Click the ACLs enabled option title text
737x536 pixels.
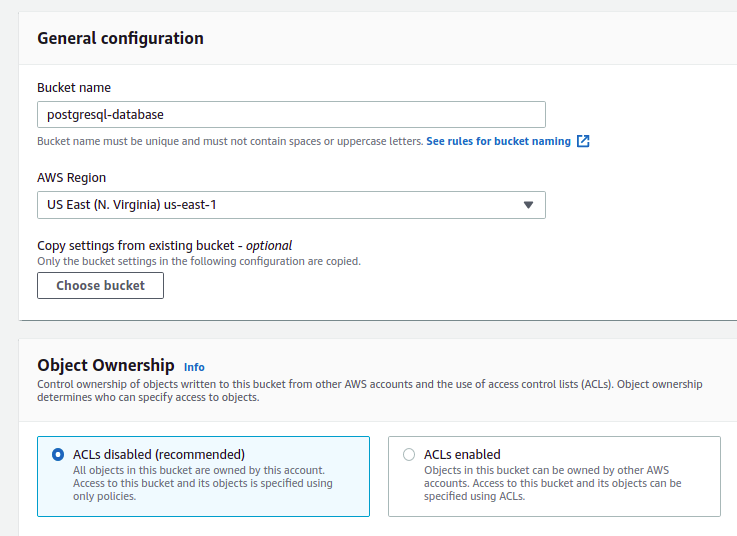pos(462,454)
